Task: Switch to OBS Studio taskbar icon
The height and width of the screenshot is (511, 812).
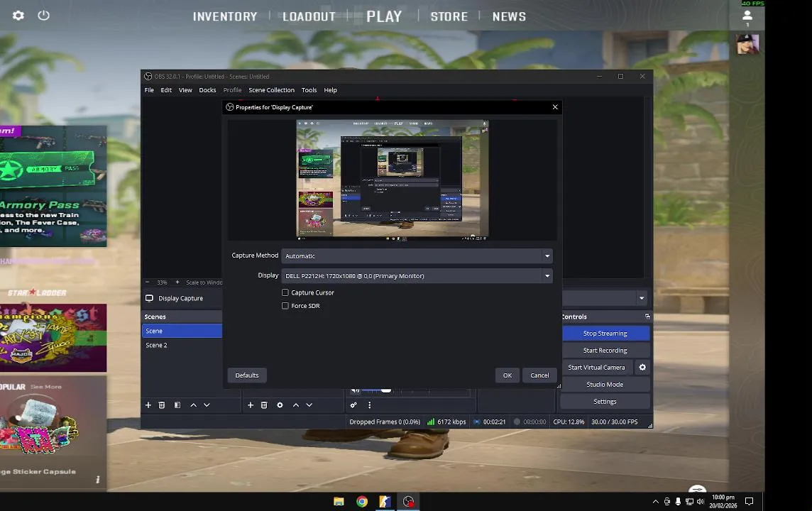Action: point(409,501)
